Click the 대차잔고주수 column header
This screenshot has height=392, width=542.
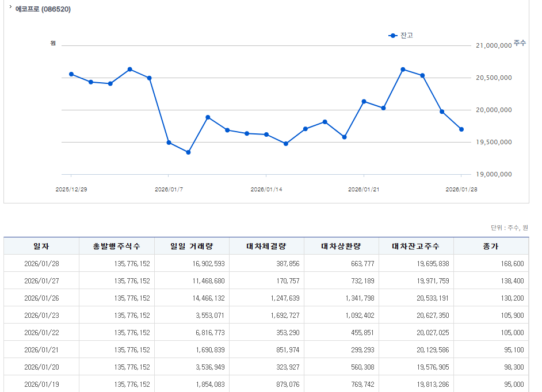click(x=416, y=245)
